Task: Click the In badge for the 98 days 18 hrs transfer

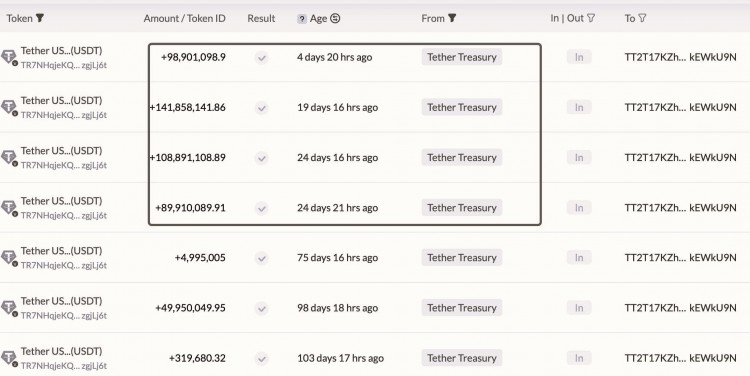Action: [x=579, y=308]
